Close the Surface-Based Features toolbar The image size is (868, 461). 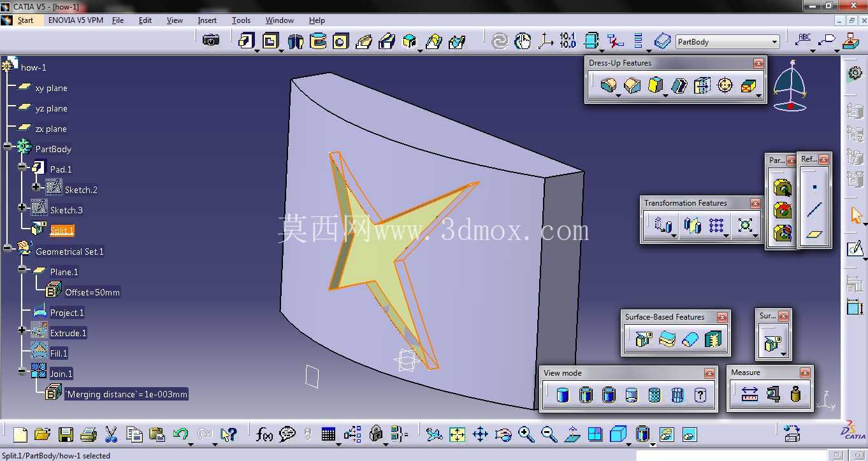coord(722,317)
